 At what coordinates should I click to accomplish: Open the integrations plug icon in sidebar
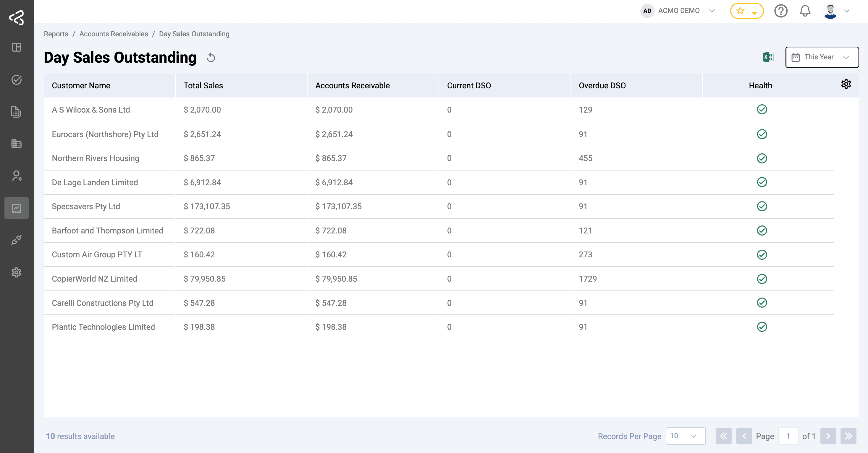pos(17,240)
